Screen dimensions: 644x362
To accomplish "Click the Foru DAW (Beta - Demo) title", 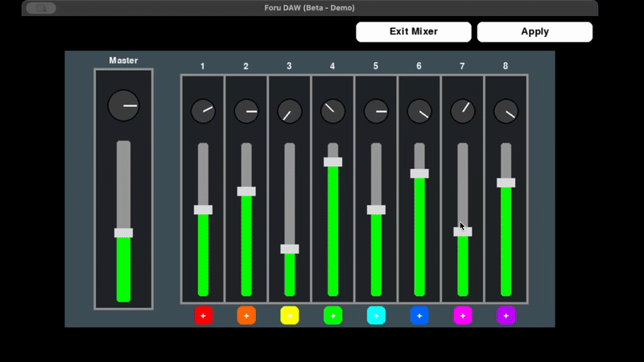I will click(309, 8).
